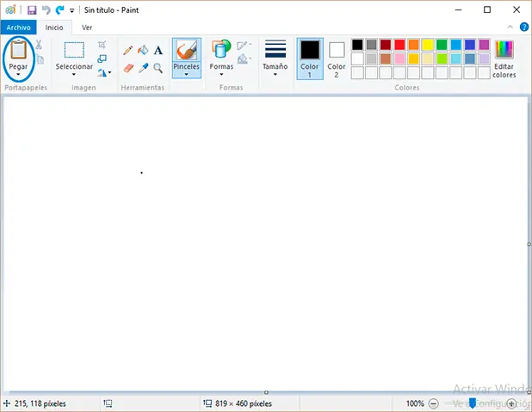Expand the Pegar dropdown arrow
The height and width of the screenshot is (412, 532).
[18, 74]
